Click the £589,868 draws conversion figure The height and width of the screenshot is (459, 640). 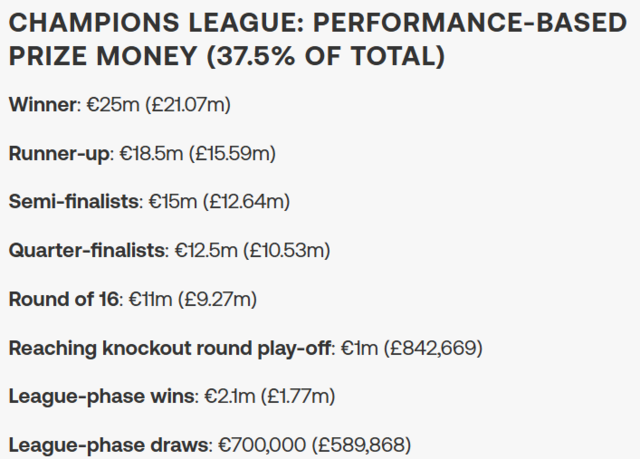pyautogui.click(x=361, y=445)
